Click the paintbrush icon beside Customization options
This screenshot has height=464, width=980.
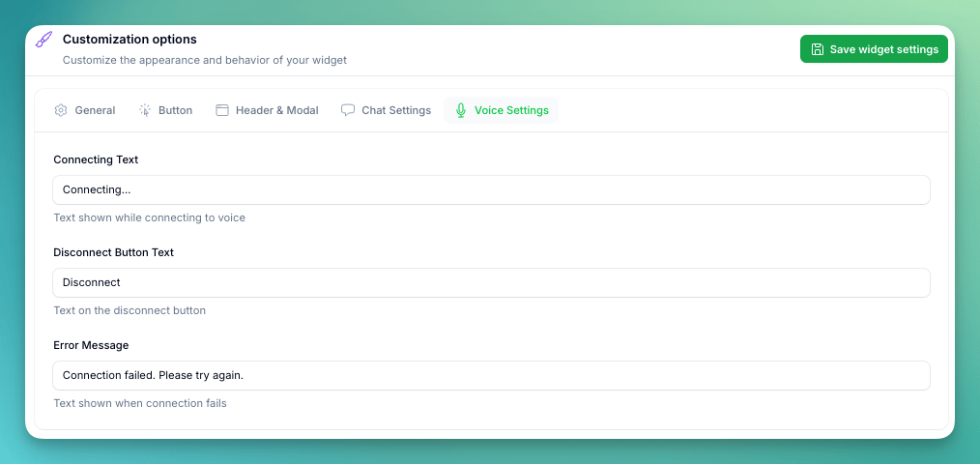coord(43,40)
